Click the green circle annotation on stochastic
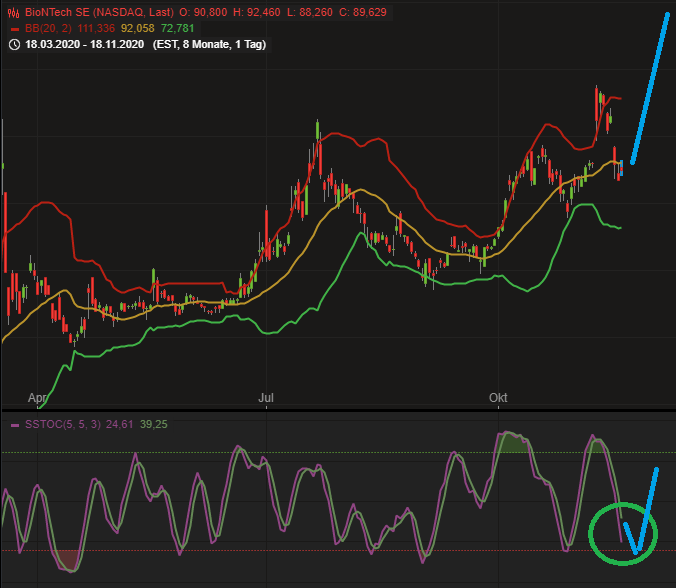The width and height of the screenshot is (676, 588). pos(623,534)
